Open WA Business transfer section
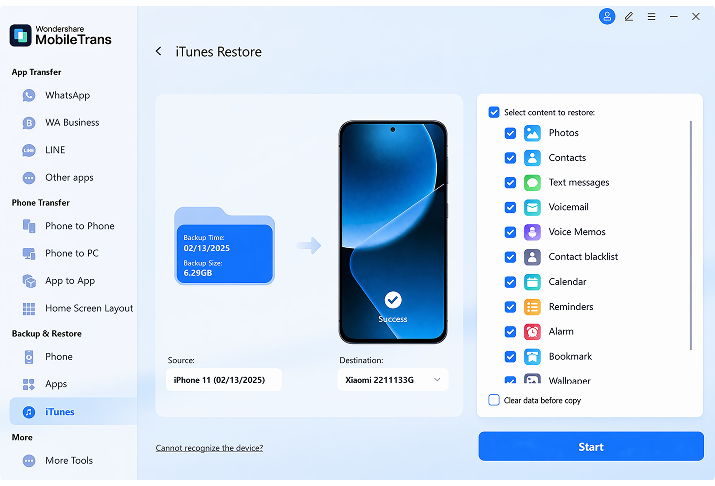Screen dimensions: 715x486 coord(73,123)
